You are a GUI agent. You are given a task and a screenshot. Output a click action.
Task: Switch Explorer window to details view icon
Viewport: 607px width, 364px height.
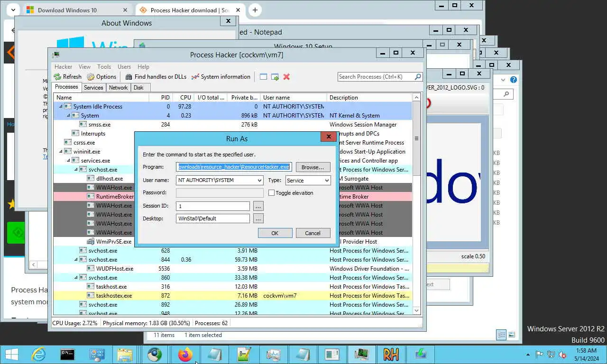pos(502,335)
